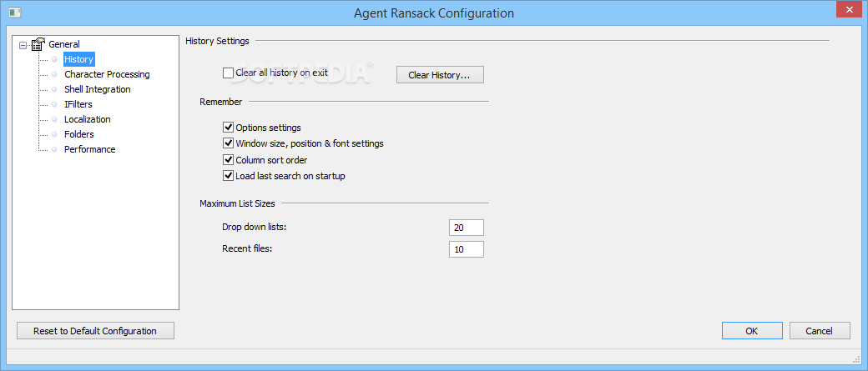Uncheck Load last search on startup
Image resolution: width=868 pixels, height=371 pixels.
point(228,177)
